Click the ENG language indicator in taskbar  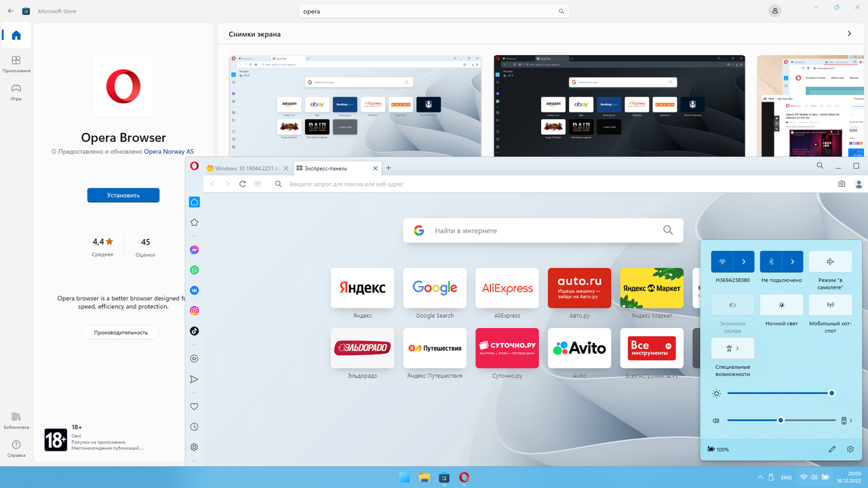pos(787,477)
